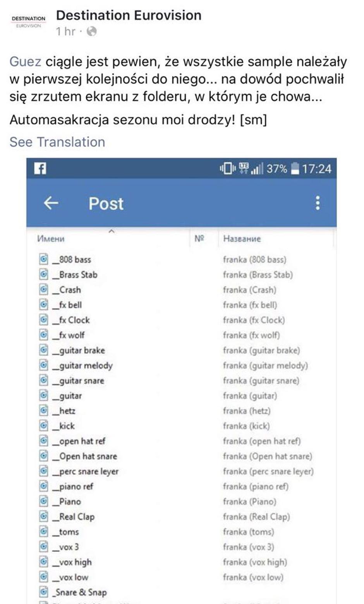The image size is (364, 604).
Task: Click the _808 bass file icon
Action: pos(44,259)
